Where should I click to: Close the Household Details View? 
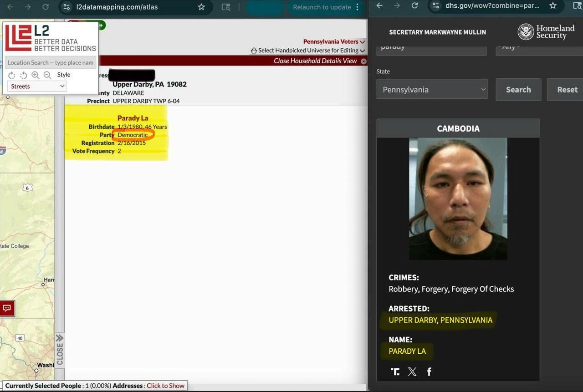(x=363, y=61)
